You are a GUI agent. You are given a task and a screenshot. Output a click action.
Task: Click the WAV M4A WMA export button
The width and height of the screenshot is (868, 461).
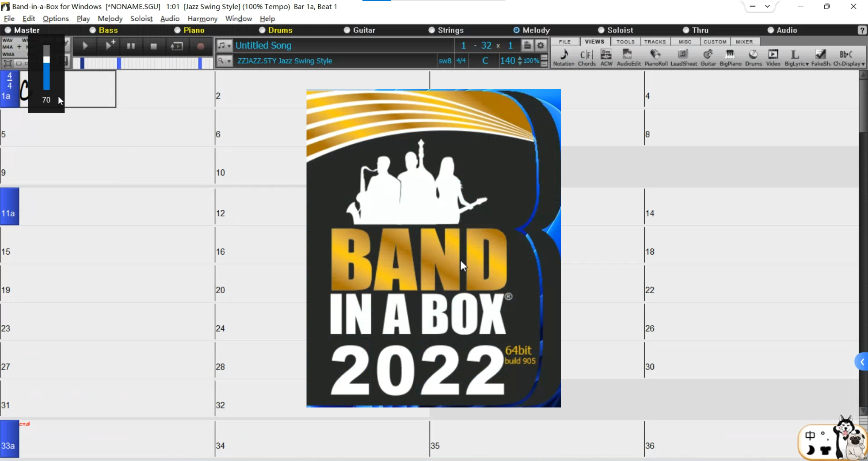point(14,47)
